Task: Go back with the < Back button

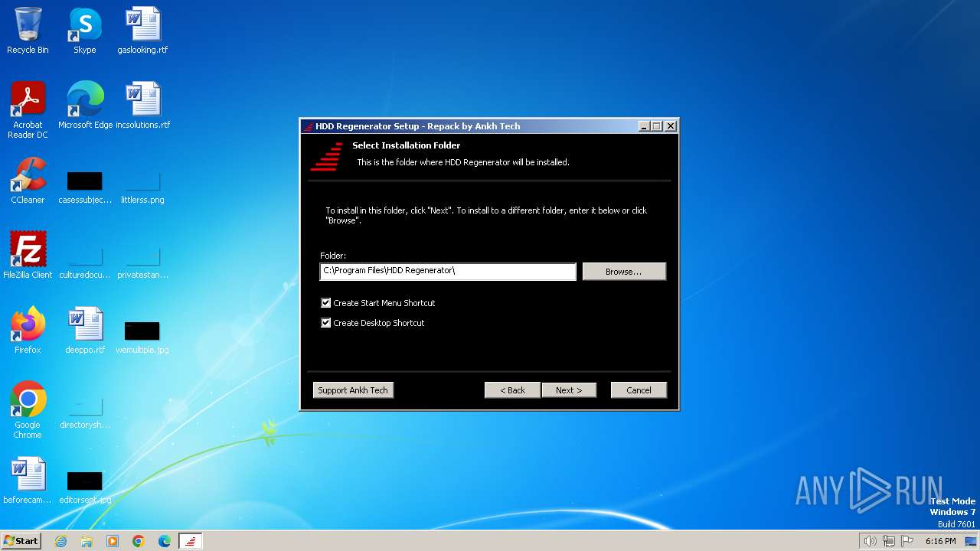Action: coord(512,390)
